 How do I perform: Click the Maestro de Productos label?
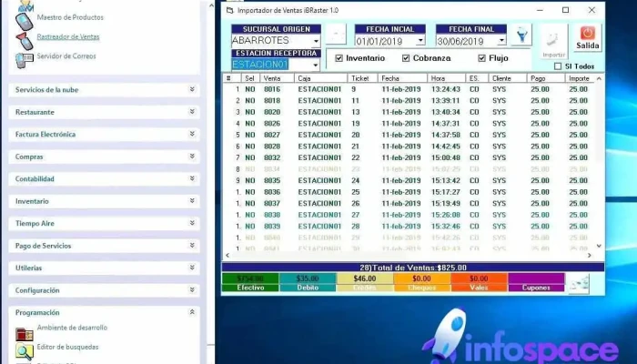70,17
